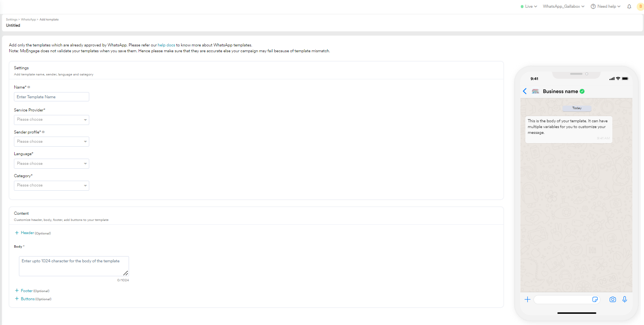Click the plus icon in phone preview
This screenshot has height=325, width=644.
click(x=527, y=299)
